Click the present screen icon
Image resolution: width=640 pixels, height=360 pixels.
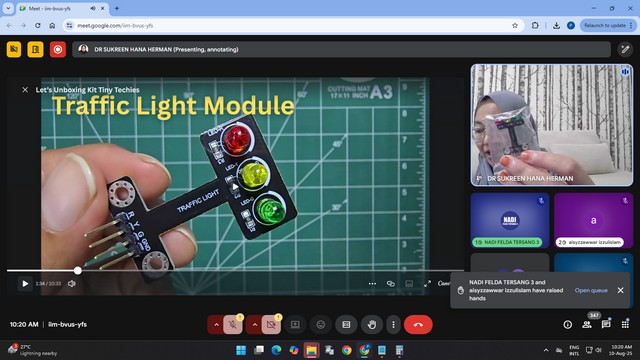click(x=295, y=324)
